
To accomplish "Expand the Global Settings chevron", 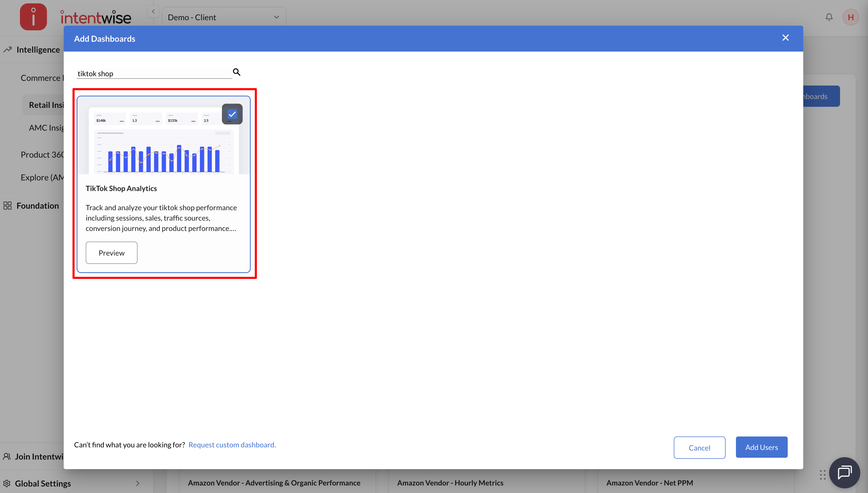I will (138, 483).
